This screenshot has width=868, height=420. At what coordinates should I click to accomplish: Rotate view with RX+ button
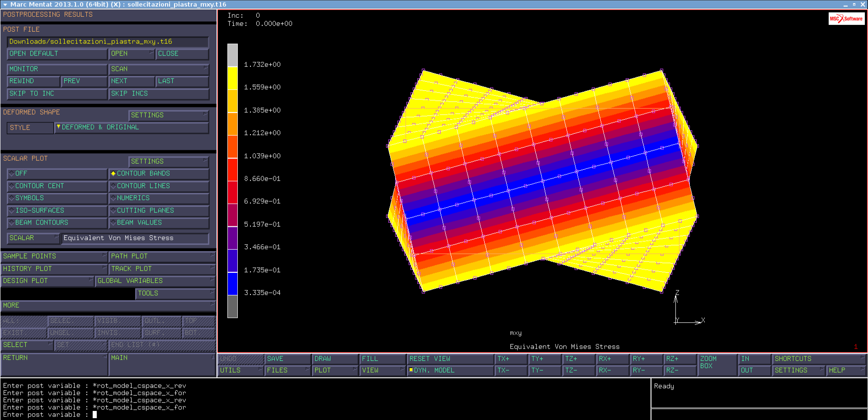click(x=612, y=359)
